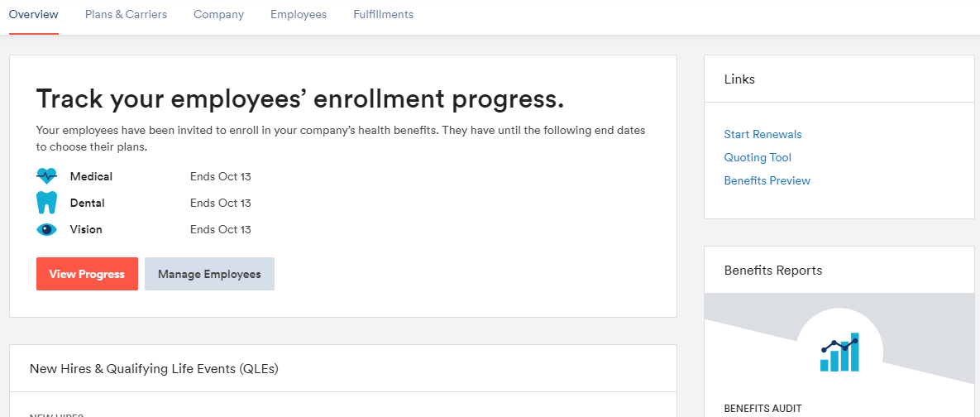Open the Overview tab

(34, 14)
